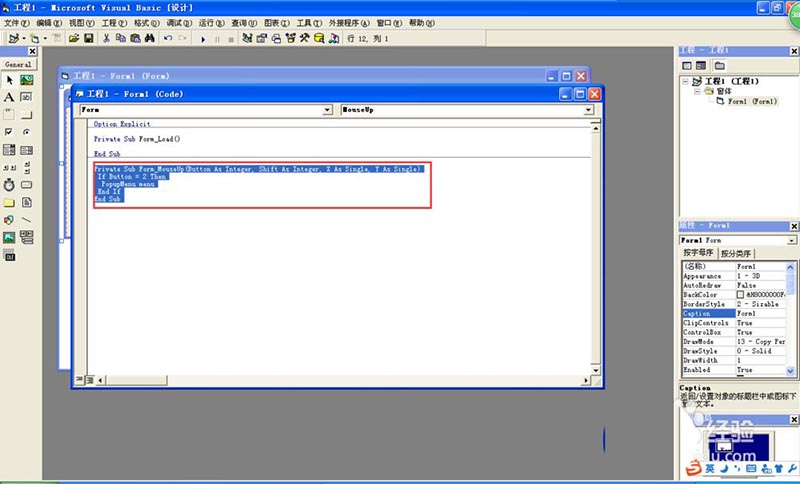
Task: Switch to the 按字母序 tab
Action: click(x=699, y=253)
